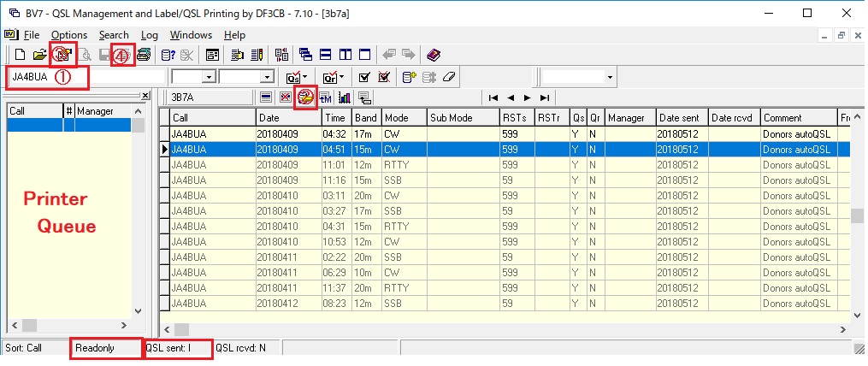Click the Sub Mode column header
This screenshot has height=366, width=868.
click(x=463, y=117)
